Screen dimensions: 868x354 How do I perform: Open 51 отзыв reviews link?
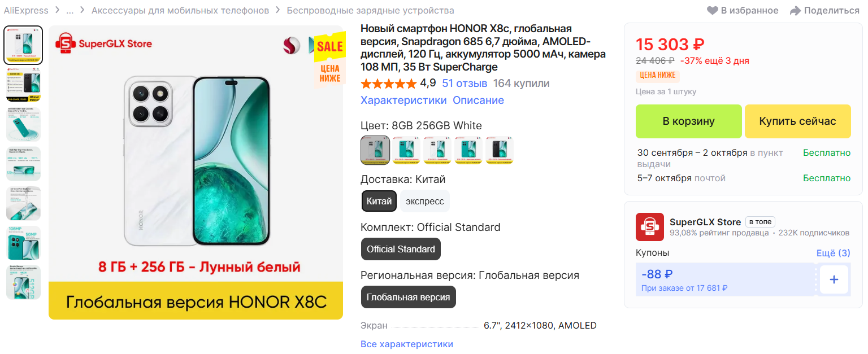point(465,84)
